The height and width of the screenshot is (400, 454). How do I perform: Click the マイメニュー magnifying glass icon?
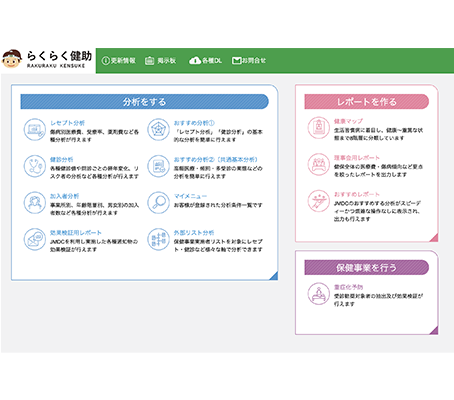click(158, 203)
